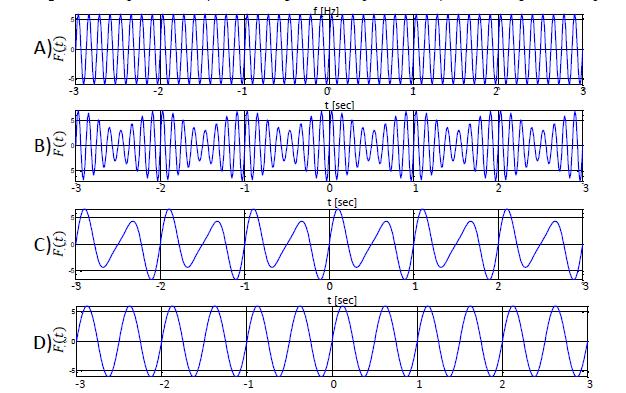Click the t [sec] label below plot B
This screenshot has width=626, height=393.
pos(342,202)
